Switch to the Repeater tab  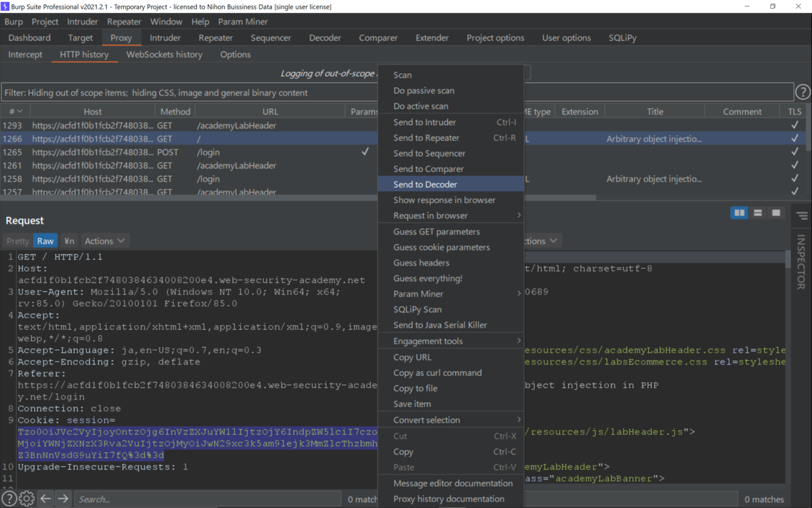click(215, 38)
